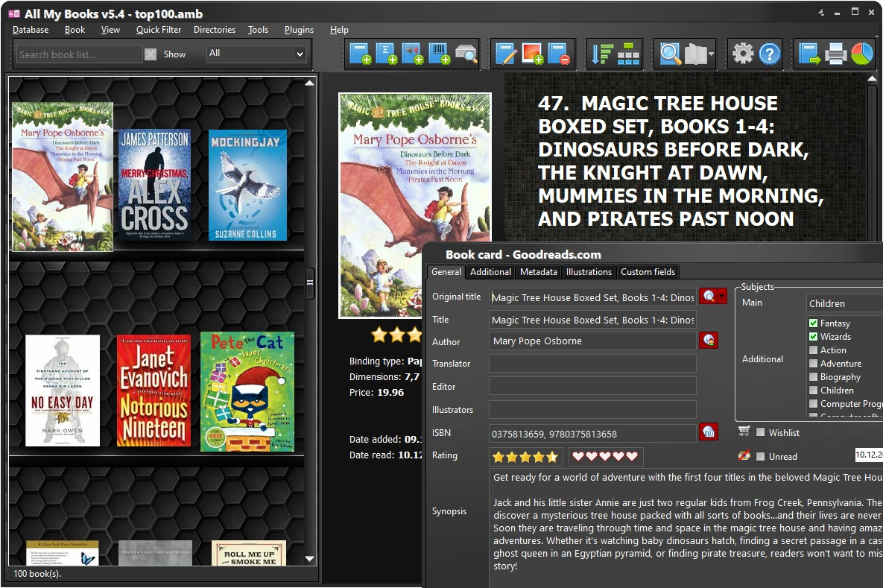883x588 pixels.
Task: Set the gold star Rating in Book card
Action: (x=525, y=457)
